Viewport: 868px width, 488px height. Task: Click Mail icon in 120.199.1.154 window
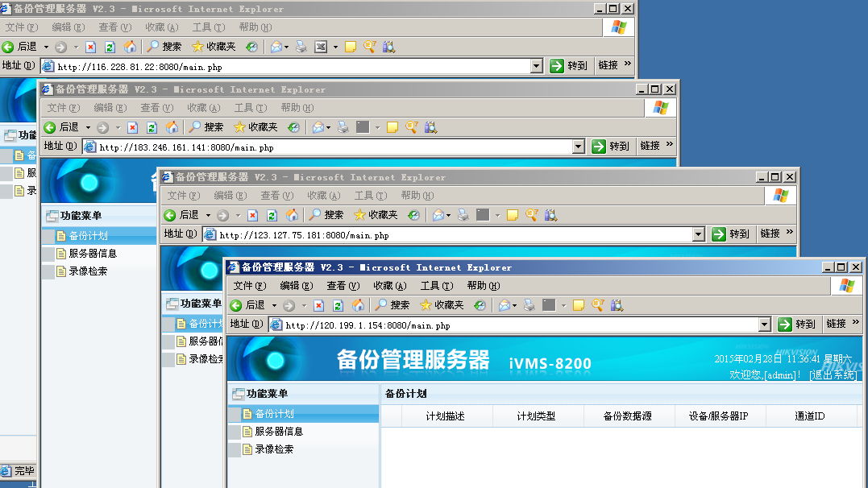coord(505,305)
